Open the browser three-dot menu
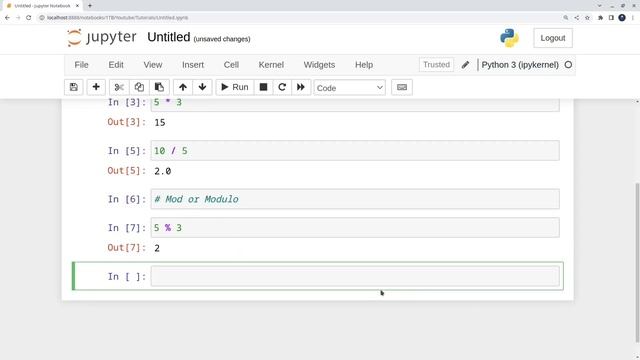Image resolution: width=640 pixels, height=360 pixels. (x=633, y=18)
